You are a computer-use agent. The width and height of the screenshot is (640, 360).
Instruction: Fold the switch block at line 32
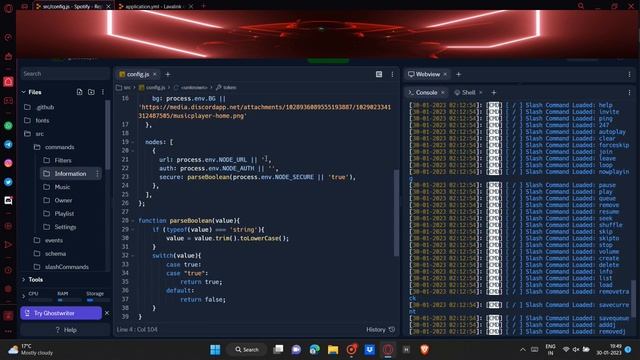click(133, 256)
